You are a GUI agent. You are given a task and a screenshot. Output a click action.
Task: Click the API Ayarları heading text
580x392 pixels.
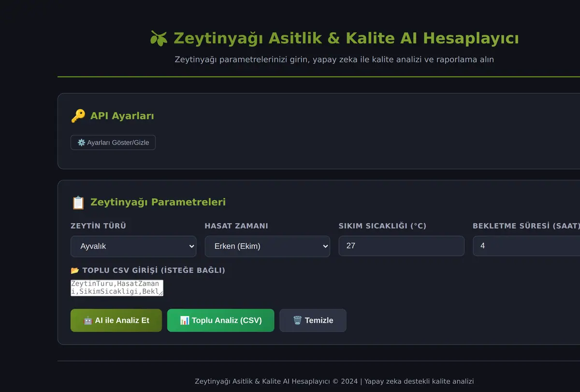click(122, 116)
